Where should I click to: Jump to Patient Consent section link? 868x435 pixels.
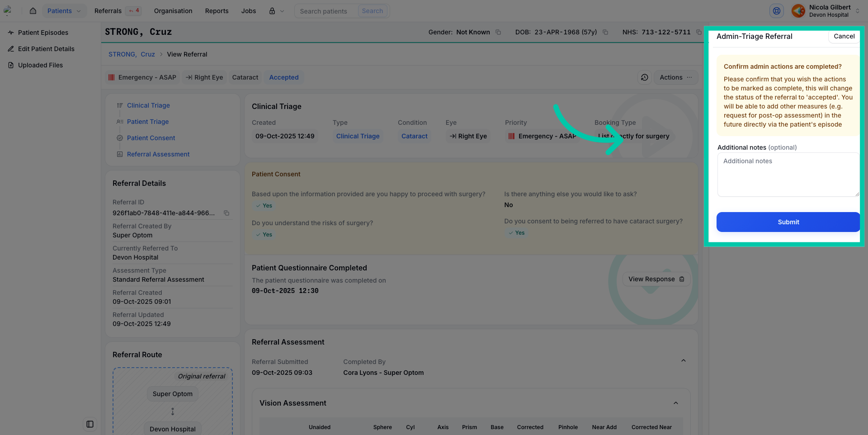point(151,138)
